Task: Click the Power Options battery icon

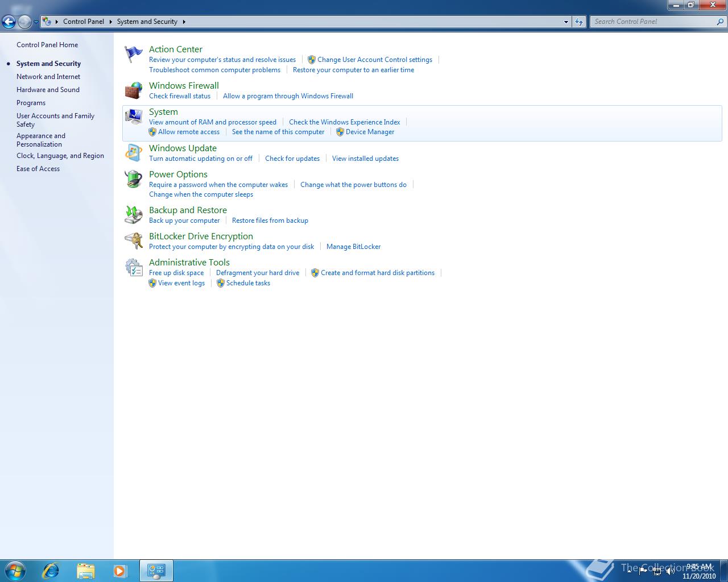Action: [134, 179]
